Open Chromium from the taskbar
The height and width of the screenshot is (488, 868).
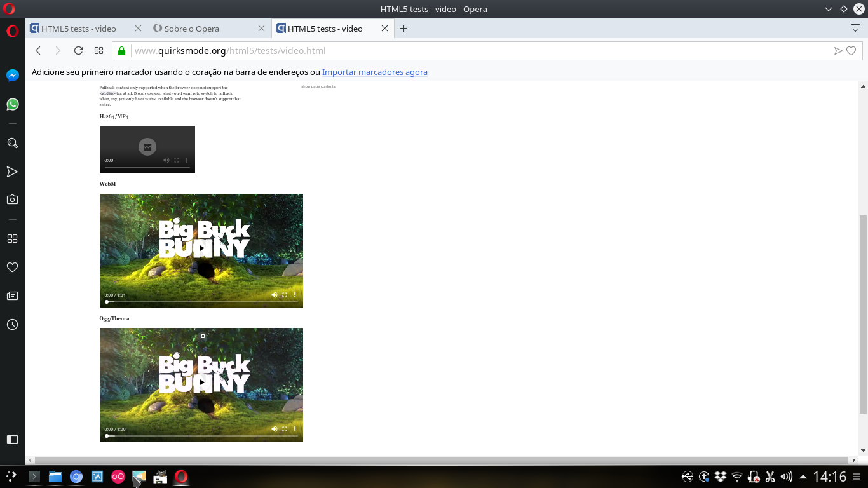click(x=76, y=477)
